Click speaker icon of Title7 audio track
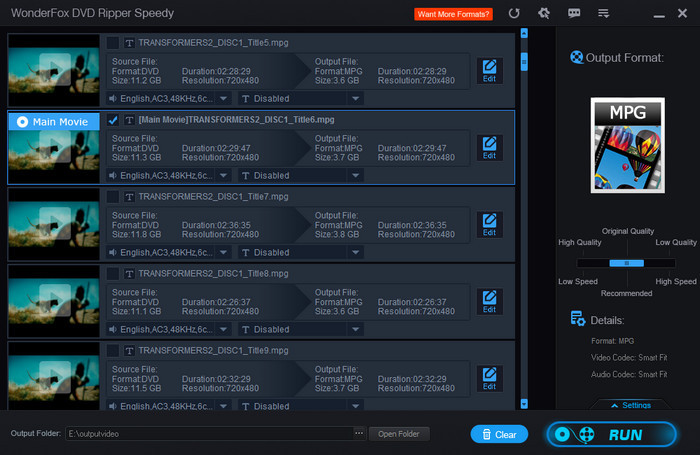 coord(113,253)
